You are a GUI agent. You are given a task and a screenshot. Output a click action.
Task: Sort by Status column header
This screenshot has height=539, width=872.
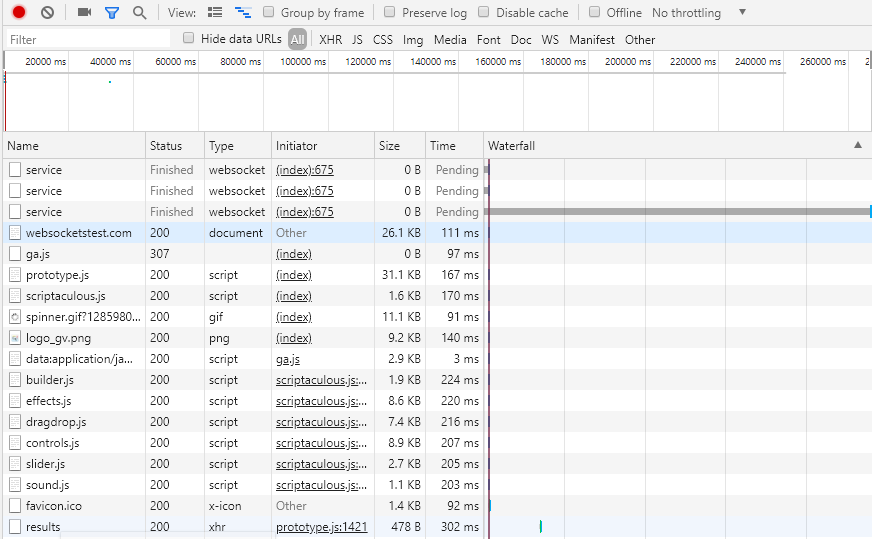click(175, 146)
